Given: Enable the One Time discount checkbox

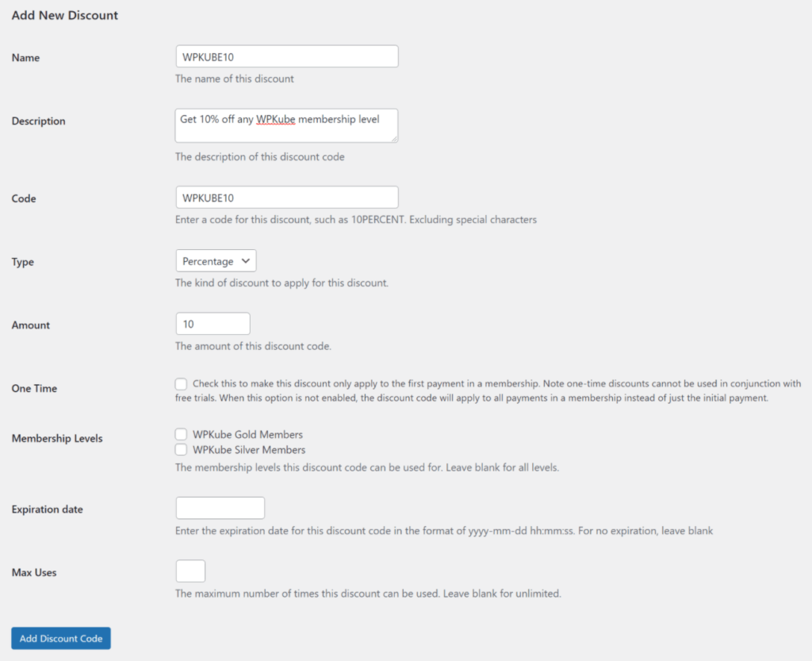Looking at the screenshot, I should click(182, 383).
